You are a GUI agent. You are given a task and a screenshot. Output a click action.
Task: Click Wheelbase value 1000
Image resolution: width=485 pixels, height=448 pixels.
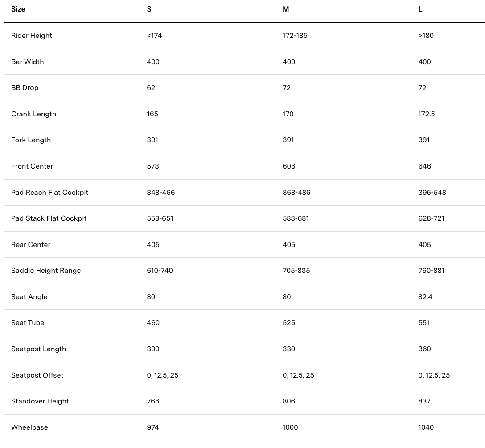(x=290, y=427)
